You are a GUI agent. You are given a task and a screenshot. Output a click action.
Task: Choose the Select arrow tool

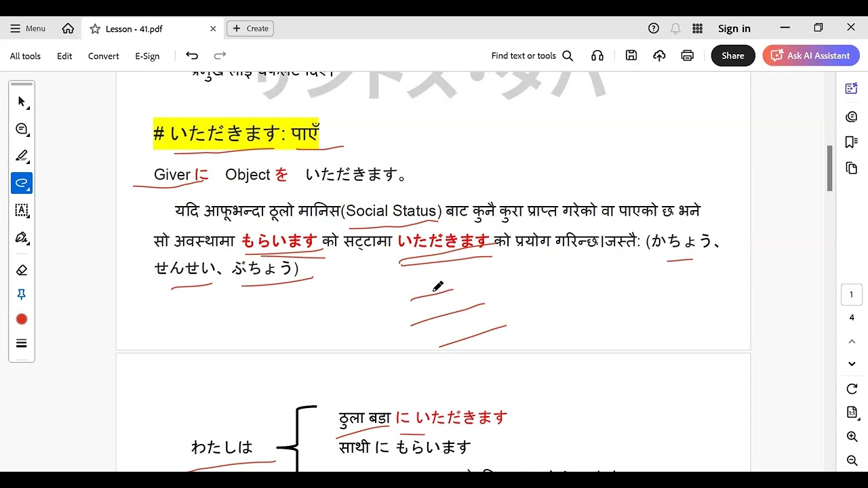[x=22, y=102]
